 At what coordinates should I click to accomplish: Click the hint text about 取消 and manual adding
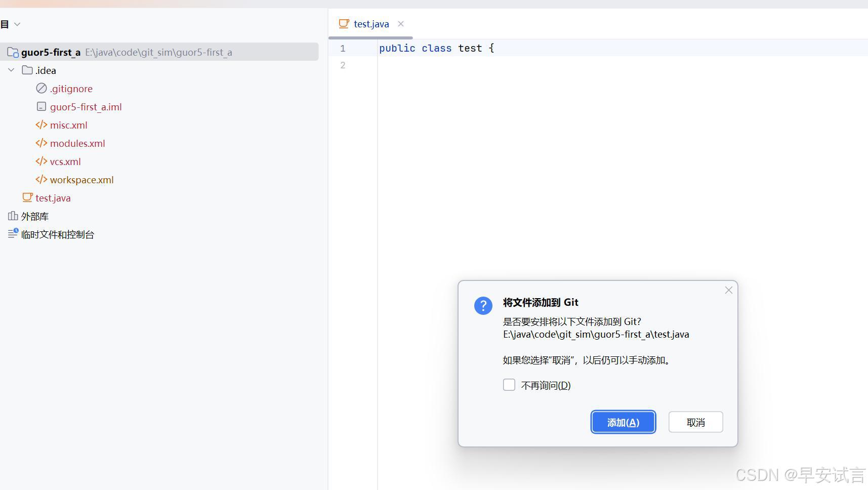click(x=588, y=360)
